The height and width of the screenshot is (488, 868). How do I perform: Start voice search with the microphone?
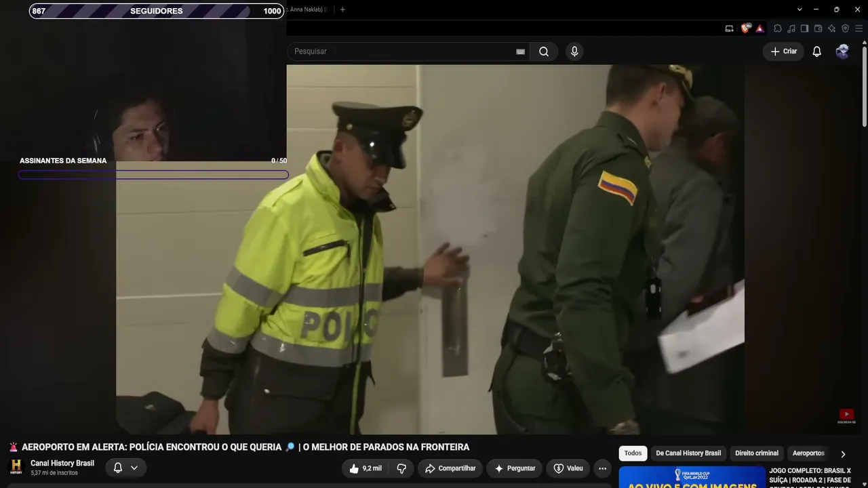click(x=574, y=52)
